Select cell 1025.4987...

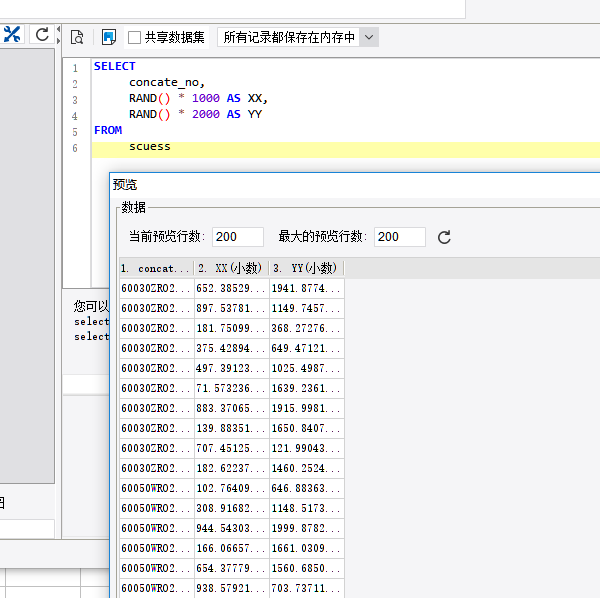tap(307, 368)
